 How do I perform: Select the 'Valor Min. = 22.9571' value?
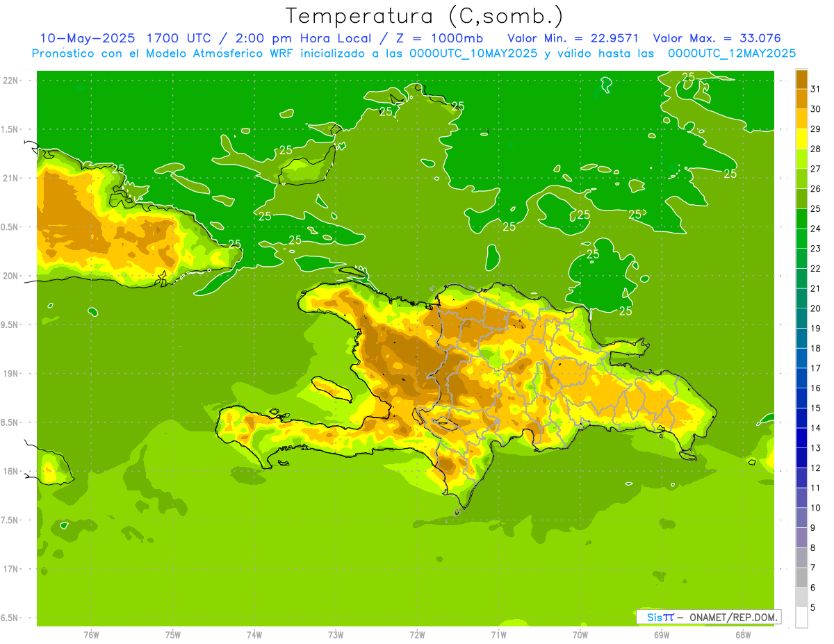point(573,38)
